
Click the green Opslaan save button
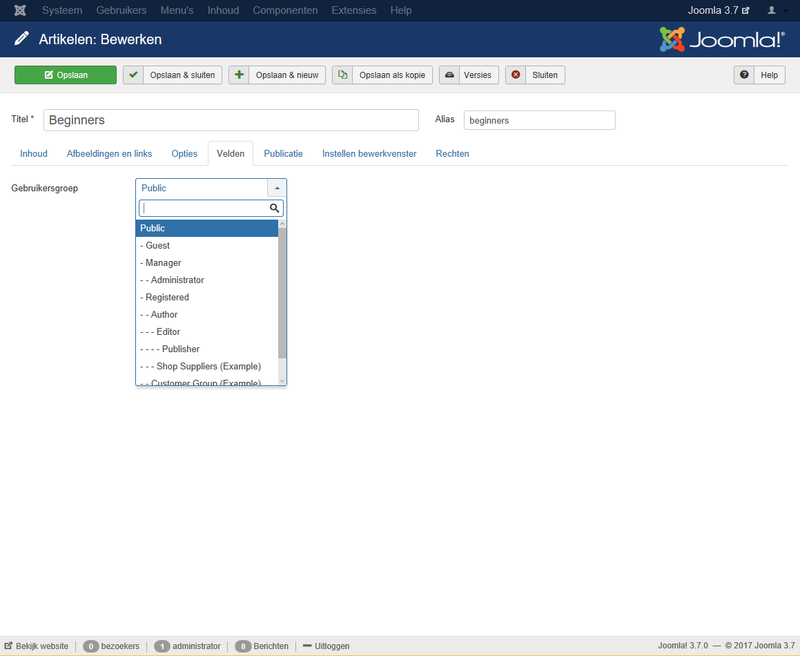[65, 75]
